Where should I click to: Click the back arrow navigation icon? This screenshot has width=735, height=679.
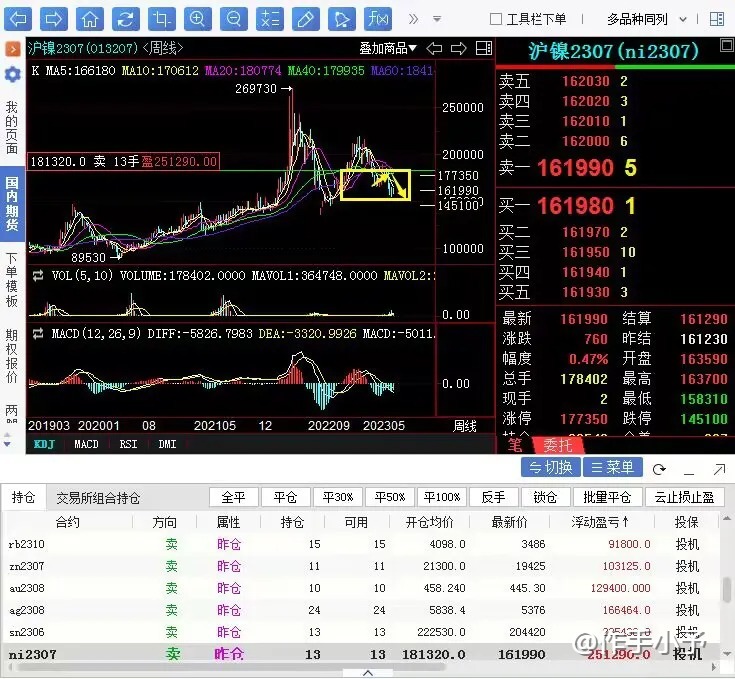point(18,18)
